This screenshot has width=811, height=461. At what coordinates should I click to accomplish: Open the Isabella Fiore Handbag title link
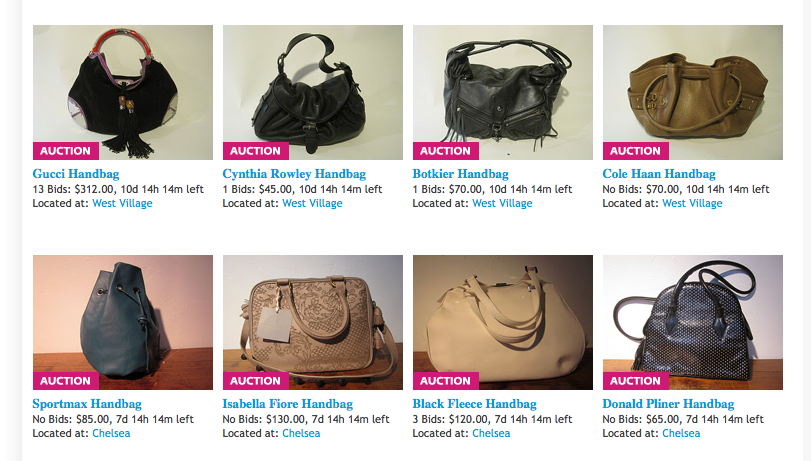(x=288, y=404)
